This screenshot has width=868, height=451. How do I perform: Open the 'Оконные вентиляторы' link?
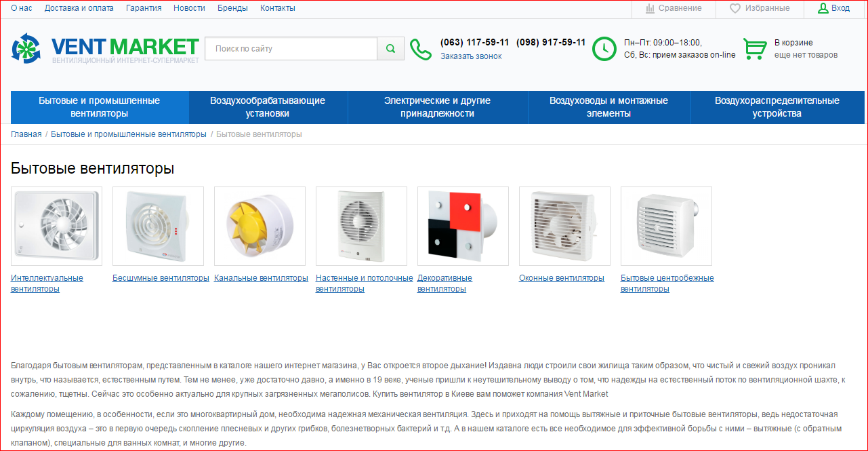click(x=562, y=278)
